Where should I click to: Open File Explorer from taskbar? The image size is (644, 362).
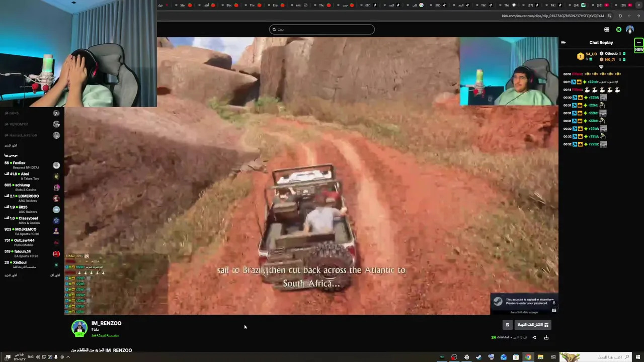(540, 357)
